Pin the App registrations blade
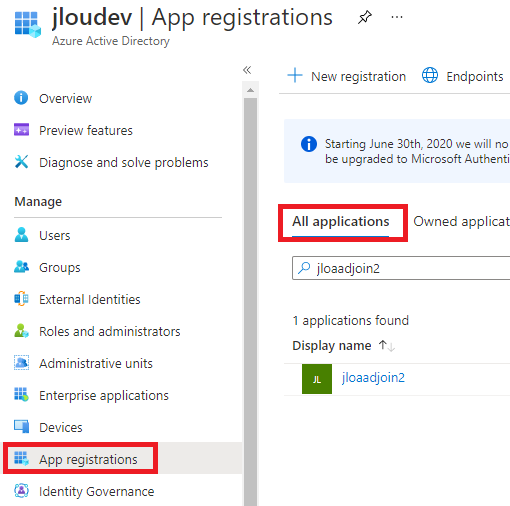 tap(365, 17)
